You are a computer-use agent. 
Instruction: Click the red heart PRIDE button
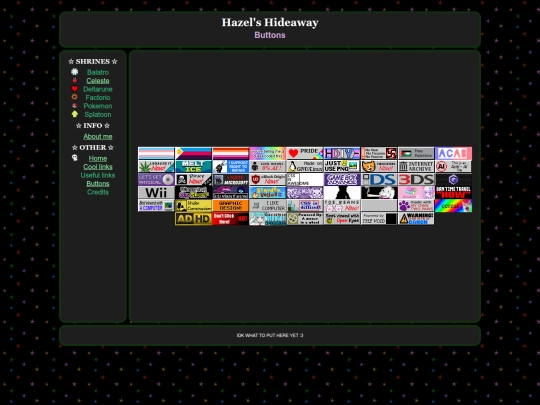coord(305,153)
